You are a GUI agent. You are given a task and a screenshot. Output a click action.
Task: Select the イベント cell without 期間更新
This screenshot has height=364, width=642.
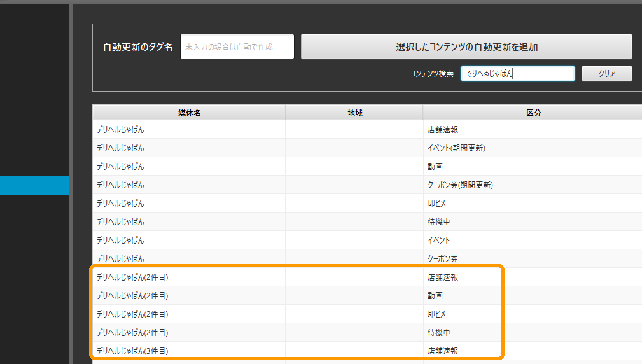click(x=533, y=240)
